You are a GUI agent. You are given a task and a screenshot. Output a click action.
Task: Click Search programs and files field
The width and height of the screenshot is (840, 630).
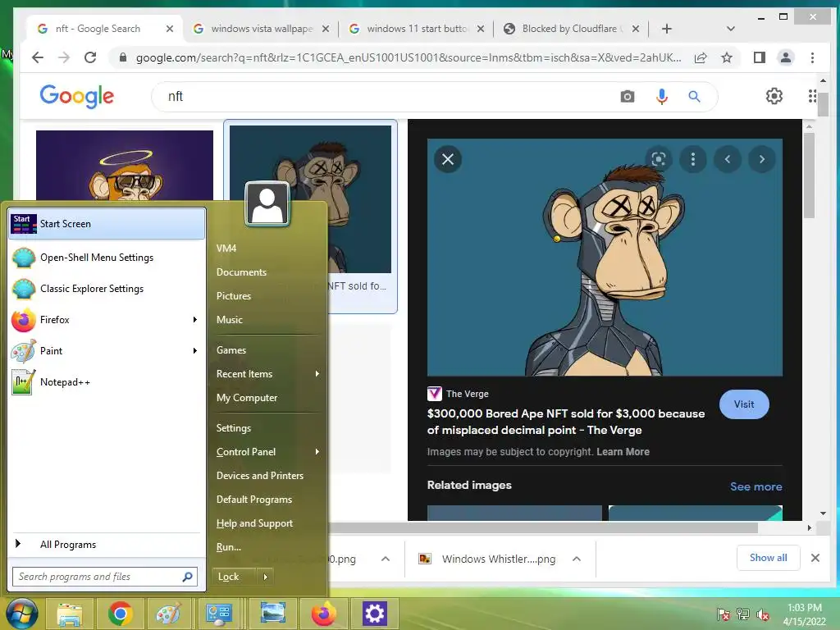pos(105,577)
